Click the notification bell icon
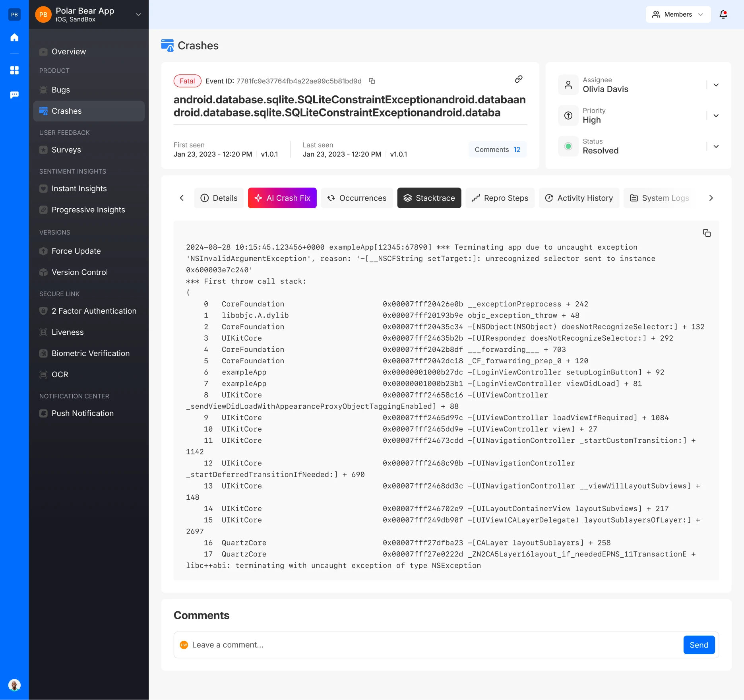 [723, 15]
